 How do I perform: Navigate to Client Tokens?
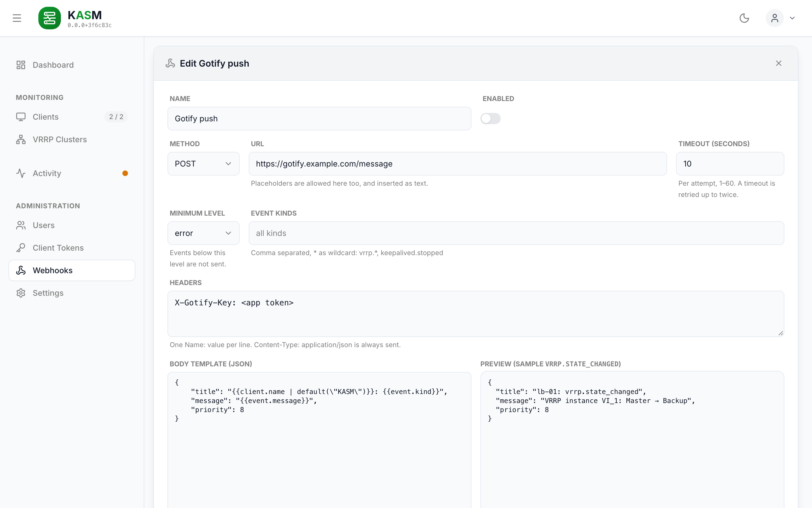point(72,248)
